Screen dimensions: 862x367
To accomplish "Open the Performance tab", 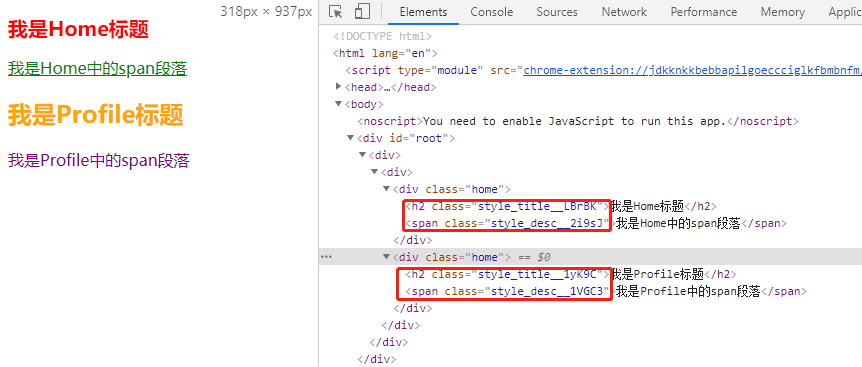I will (704, 12).
